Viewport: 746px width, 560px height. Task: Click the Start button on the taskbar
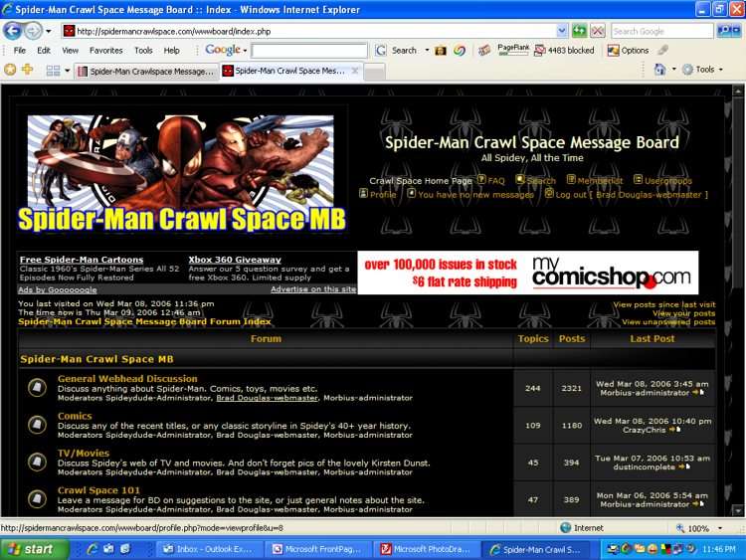click(x=34, y=549)
